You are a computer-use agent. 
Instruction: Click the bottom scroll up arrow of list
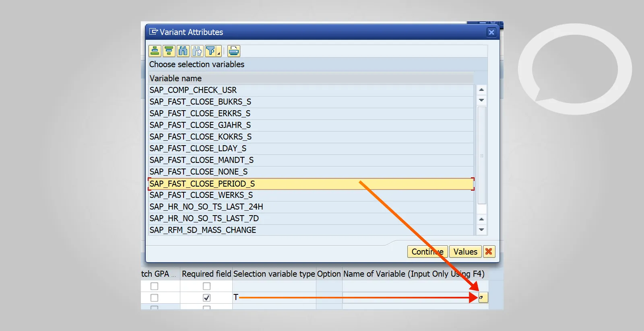(481, 219)
